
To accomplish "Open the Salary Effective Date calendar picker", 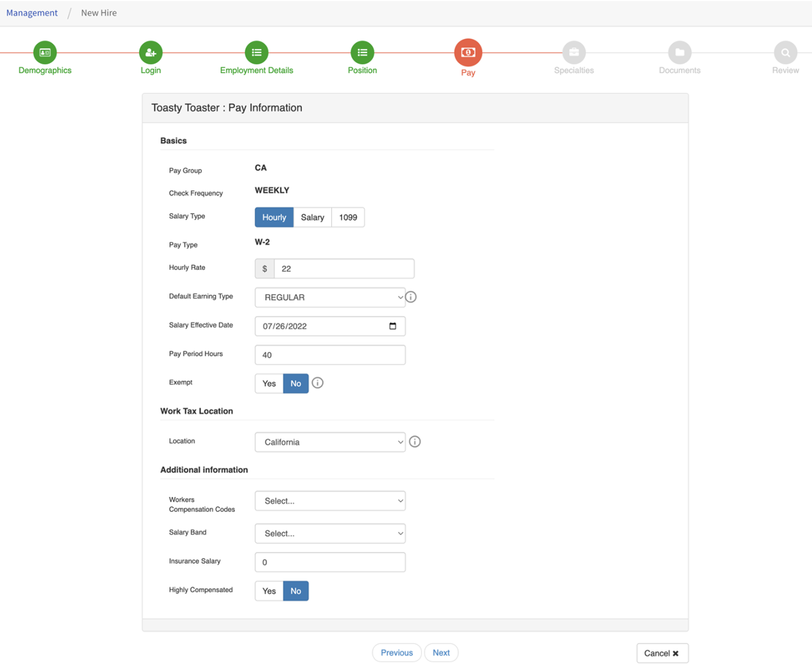I will [x=394, y=326].
